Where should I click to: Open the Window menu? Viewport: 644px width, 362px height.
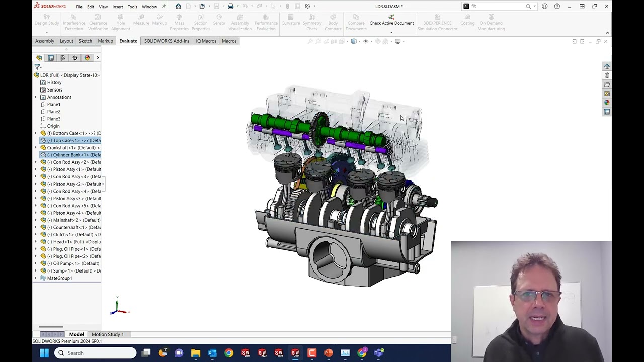click(x=149, y=7)
